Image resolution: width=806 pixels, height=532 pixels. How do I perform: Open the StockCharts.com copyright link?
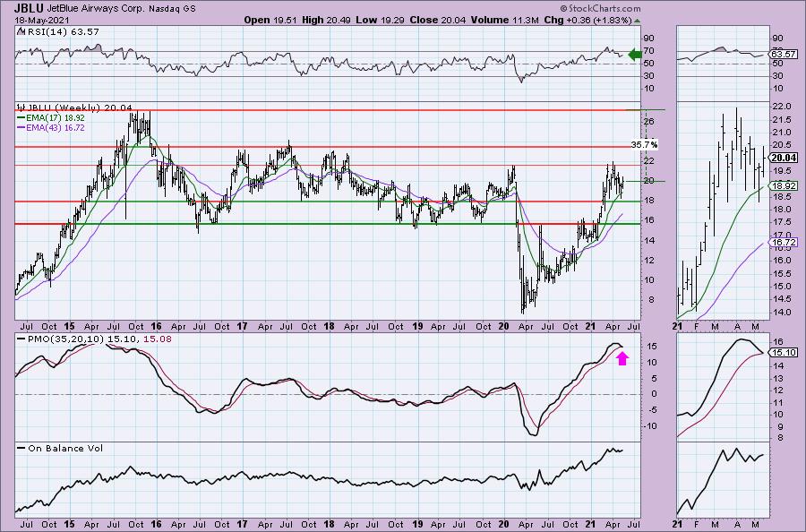click(600, 8)
